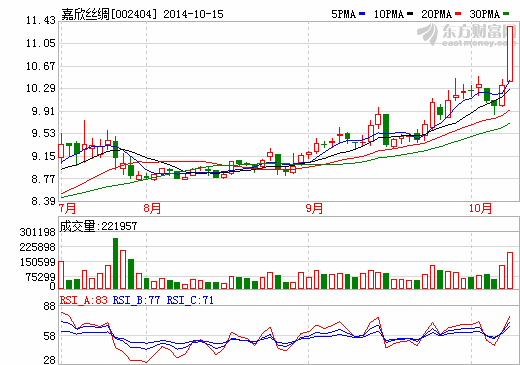The width and height of the screenshot is (520, 365).
Task: Click the tallest green volume bar in late July
Action: (x=115, y=263)
